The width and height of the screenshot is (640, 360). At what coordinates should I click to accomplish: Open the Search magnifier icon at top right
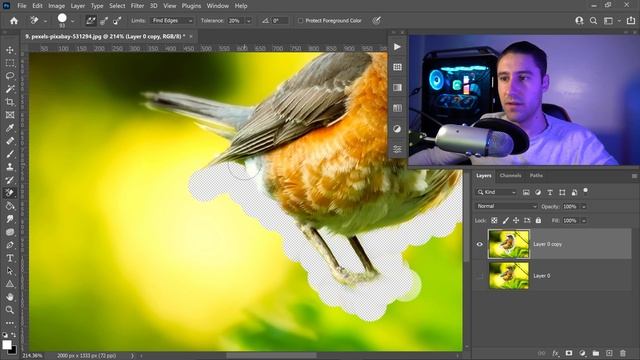[x=593, y=20]
